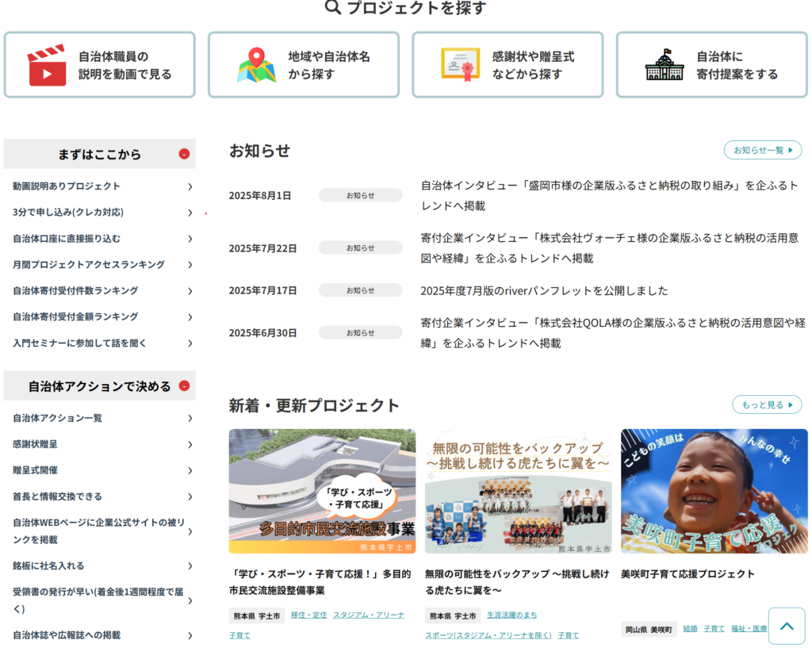Click chevron next to 感謝状贈呈

click(190, 444)
